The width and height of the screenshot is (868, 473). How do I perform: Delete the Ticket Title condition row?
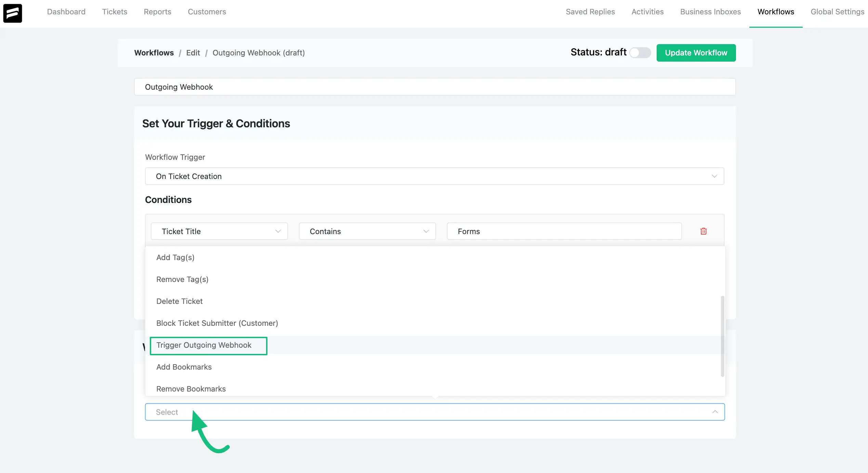click(703, 231)
